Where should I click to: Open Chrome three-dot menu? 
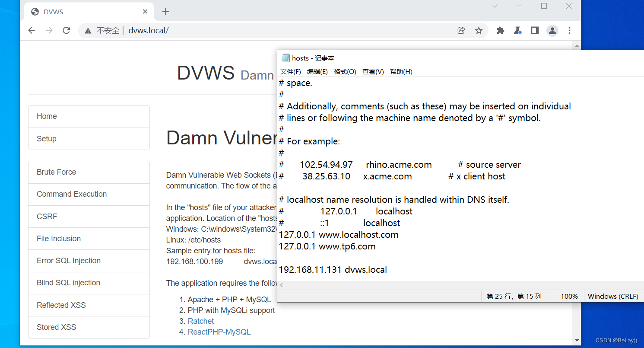569,30
